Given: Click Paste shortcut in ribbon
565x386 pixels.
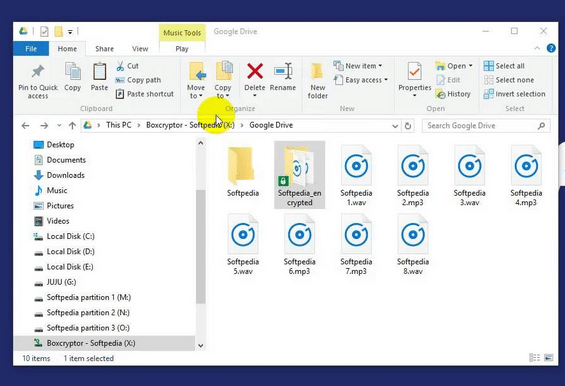Looking at the screenshot, I should click(x=145, y=94).
